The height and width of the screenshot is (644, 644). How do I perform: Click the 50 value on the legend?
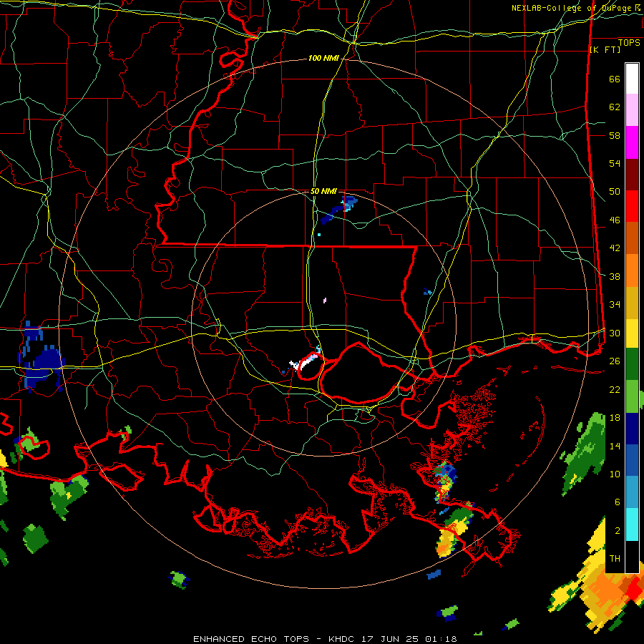click(615, 192)
